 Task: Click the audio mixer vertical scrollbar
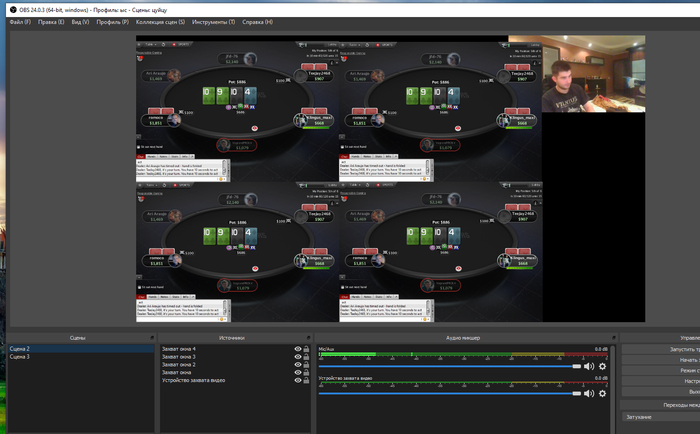(x=612, y=388)
